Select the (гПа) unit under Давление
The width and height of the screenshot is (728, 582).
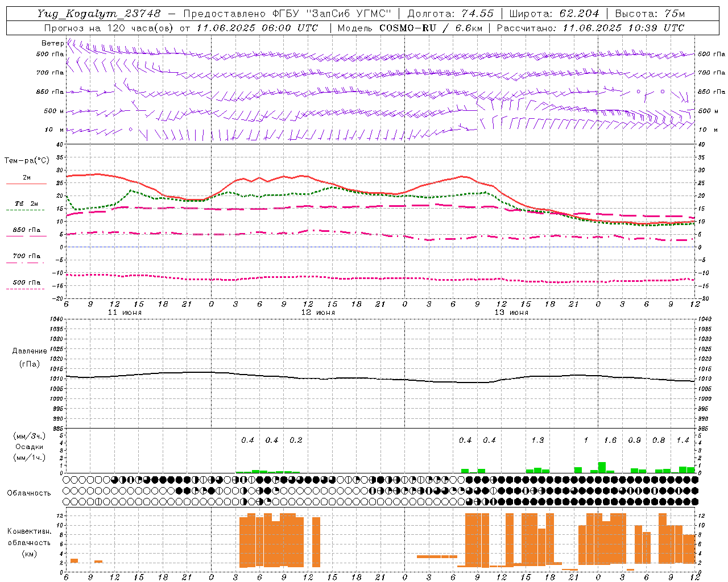pyautogui.click(x=30, y=364)
